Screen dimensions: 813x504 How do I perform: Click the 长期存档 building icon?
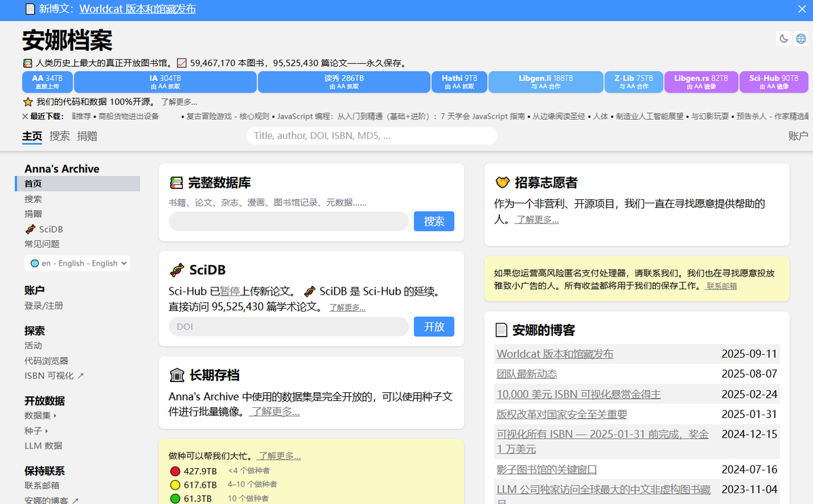177,375
